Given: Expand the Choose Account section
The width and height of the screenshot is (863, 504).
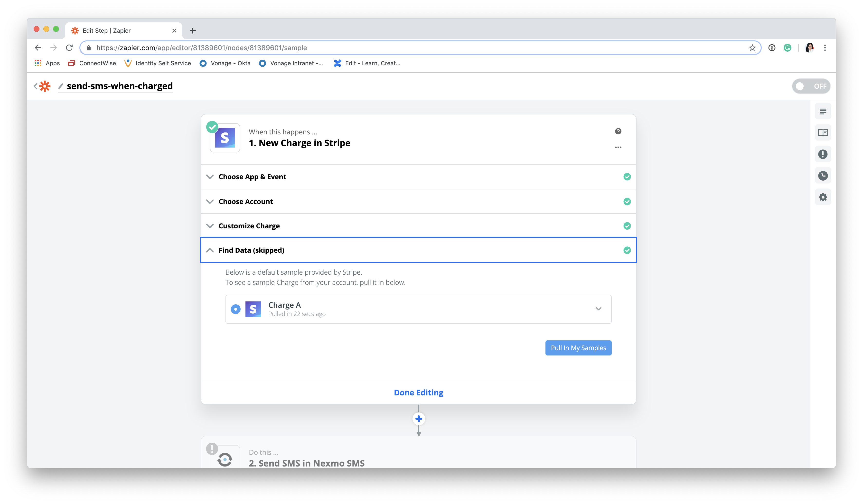Looking at the screenshot, I should (210, 201).
